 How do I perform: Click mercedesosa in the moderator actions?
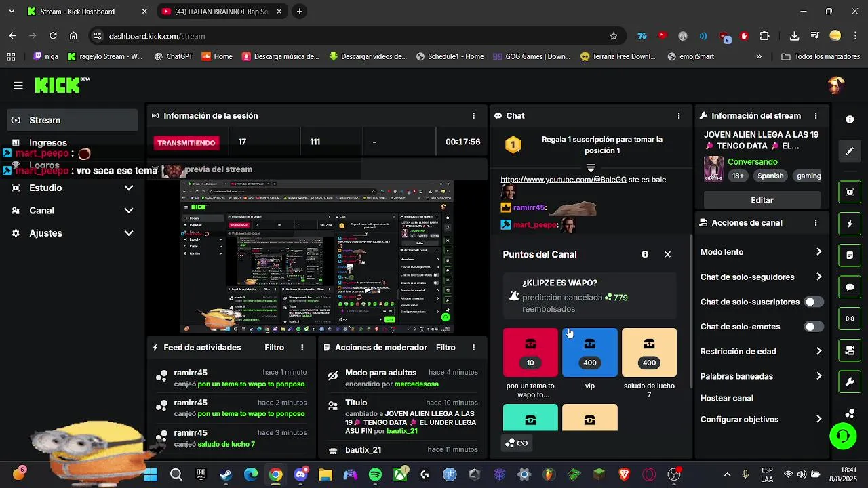416,384
